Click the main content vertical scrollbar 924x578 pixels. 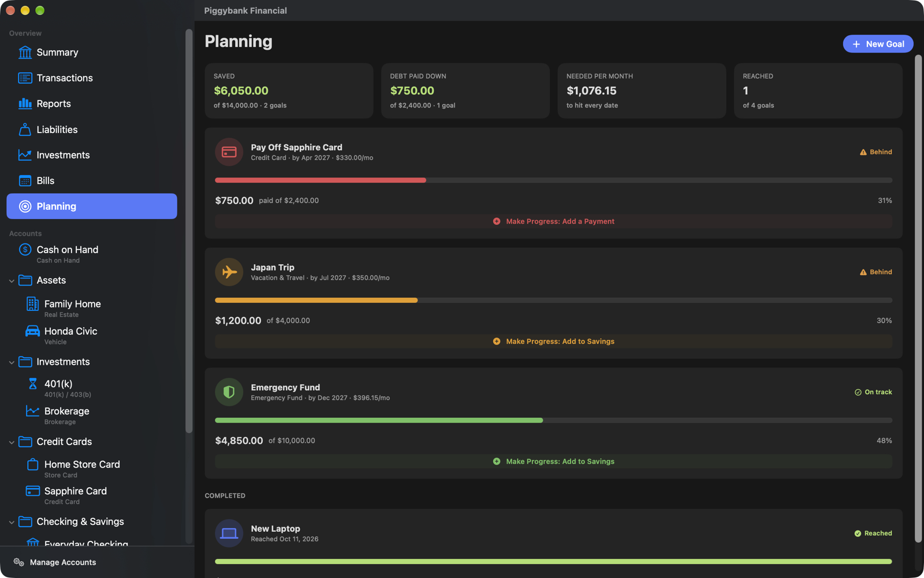(918, 299)
